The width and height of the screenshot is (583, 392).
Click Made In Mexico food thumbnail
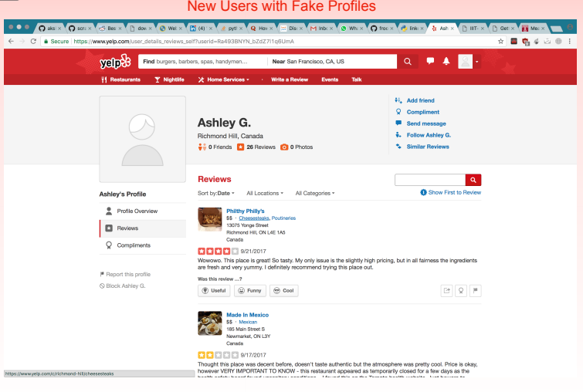click(210, 323)
